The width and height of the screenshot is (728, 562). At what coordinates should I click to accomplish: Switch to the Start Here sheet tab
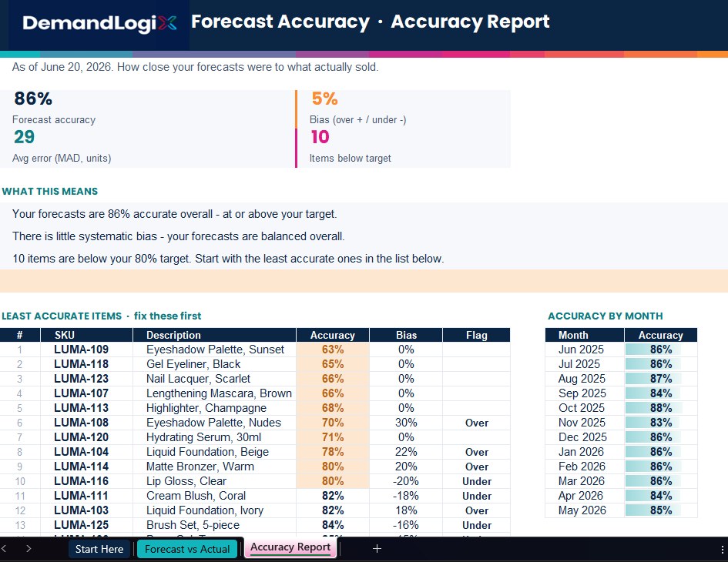tap(99, 549)
